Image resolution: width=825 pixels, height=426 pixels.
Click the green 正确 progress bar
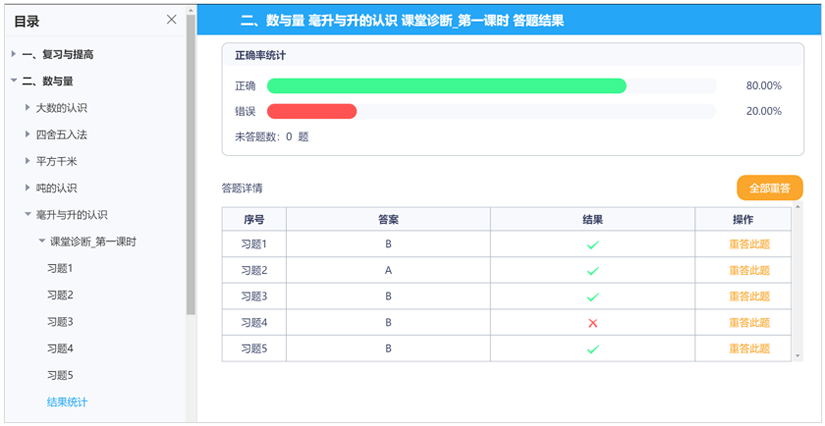click(x=447, y=86)
